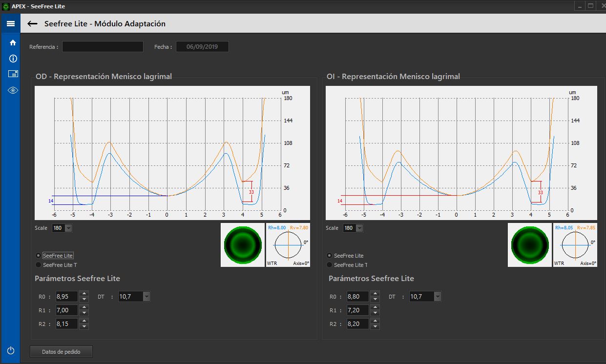Click OD R0 field showing 8,95
Screen dimensions: 606x364
[66, 296]
